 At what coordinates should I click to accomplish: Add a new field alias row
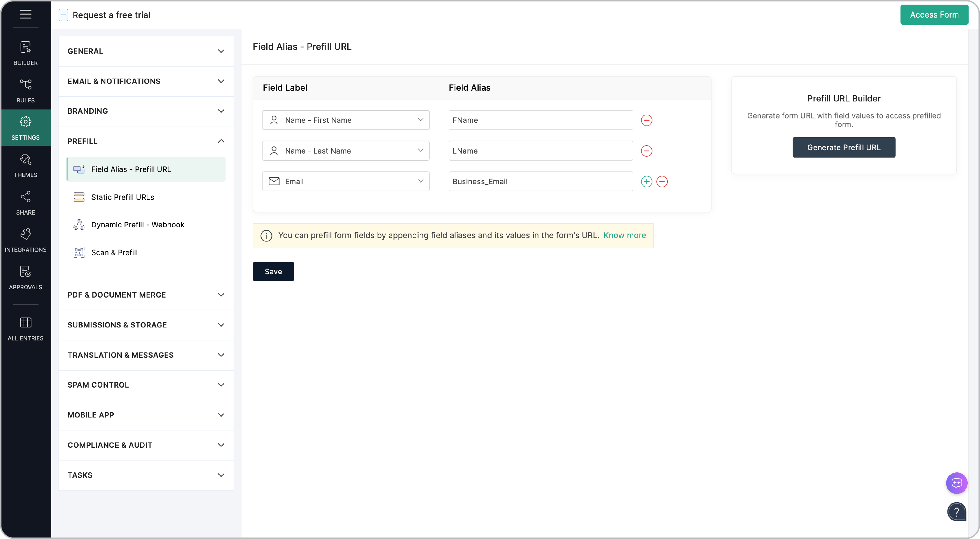pyautogui.click(x=646, y=182)
